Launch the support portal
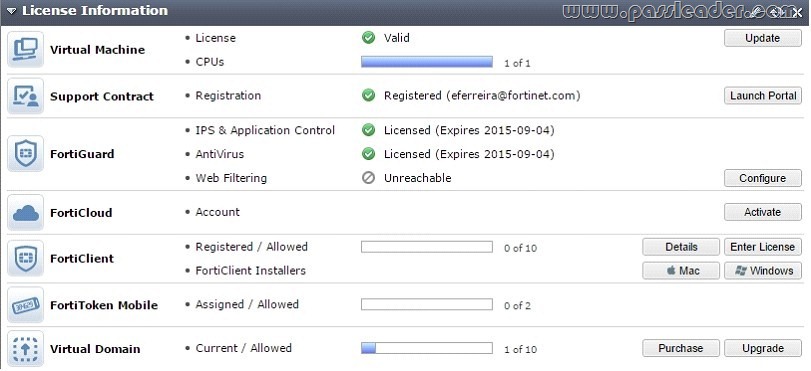811x371 pixels. 762,95
